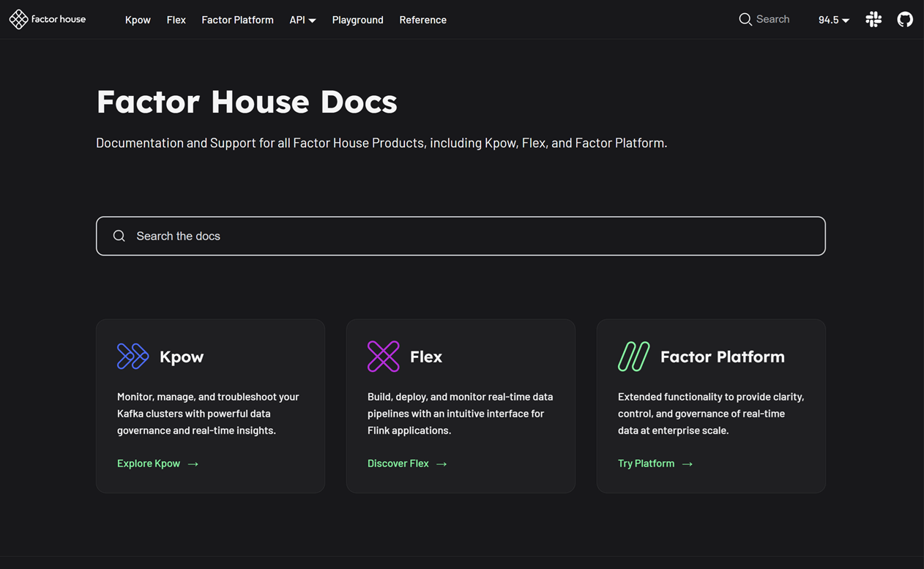Visit the GitHub repository icon
This screenshot has width=924, height=569.
pyautogui.click(x=905, y=19)
